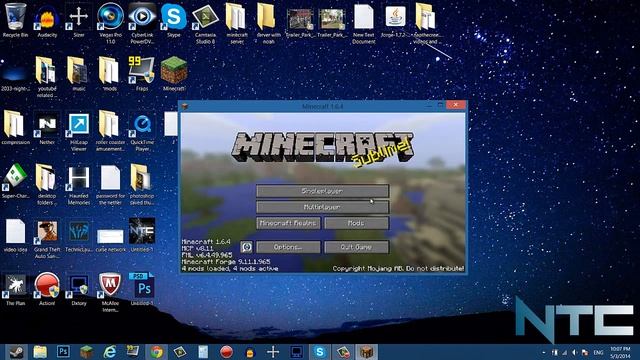The height and width of the screenshot is (360, 640).
Task: Open Skype from the taskbar
Action: click(320, 351)
